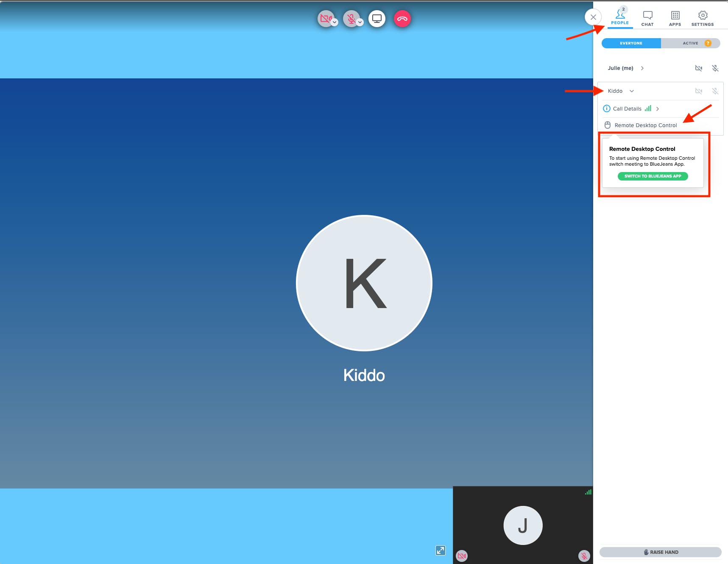The height and width of the screenshot is (564, 728).
Task: Toggle Julie's microphone icon in the list
Action: click(715, 68)
